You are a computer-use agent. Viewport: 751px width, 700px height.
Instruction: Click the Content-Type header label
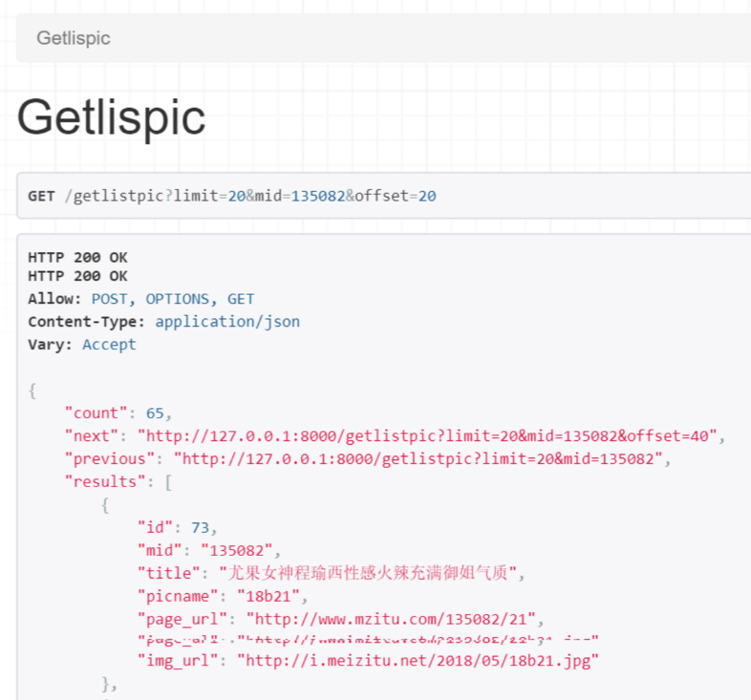coord(86,322)
